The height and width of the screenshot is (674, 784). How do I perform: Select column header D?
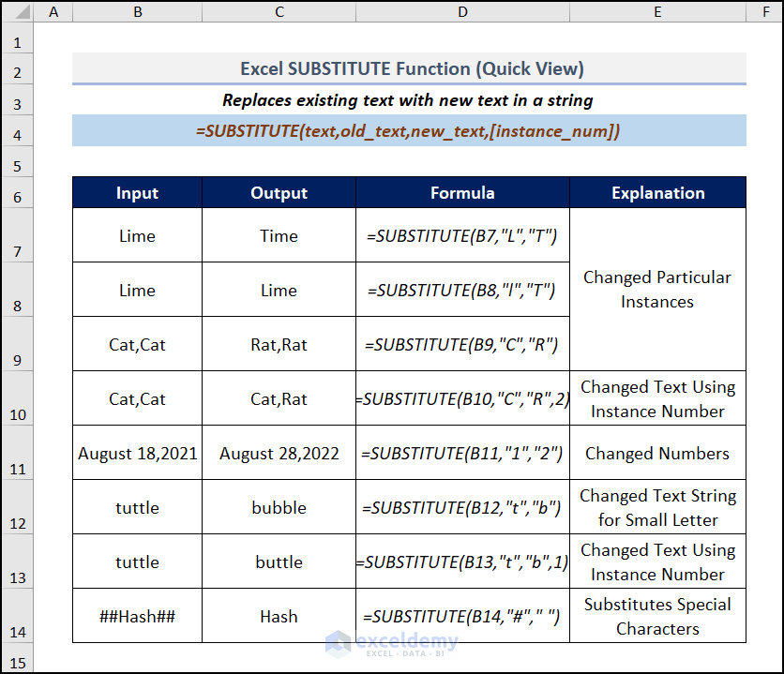pos(462,10)
